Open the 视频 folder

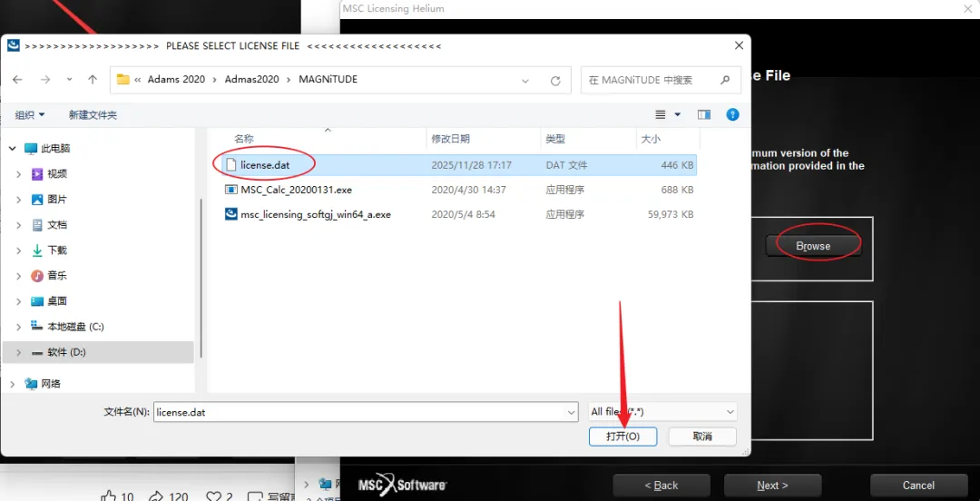click(x=57, y=174)
